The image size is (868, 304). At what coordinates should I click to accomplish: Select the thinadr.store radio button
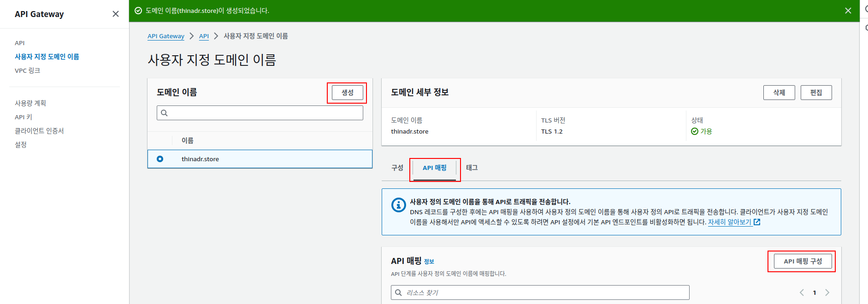pos(160,159)
